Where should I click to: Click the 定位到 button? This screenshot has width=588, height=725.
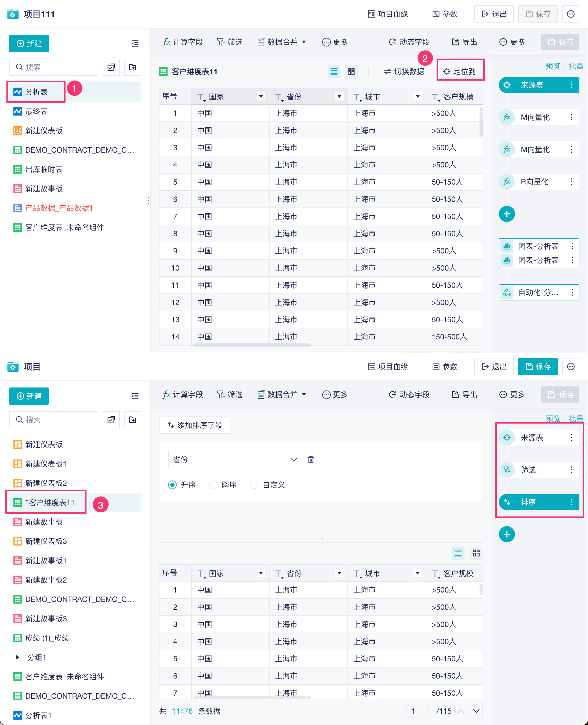pos(460,71)
